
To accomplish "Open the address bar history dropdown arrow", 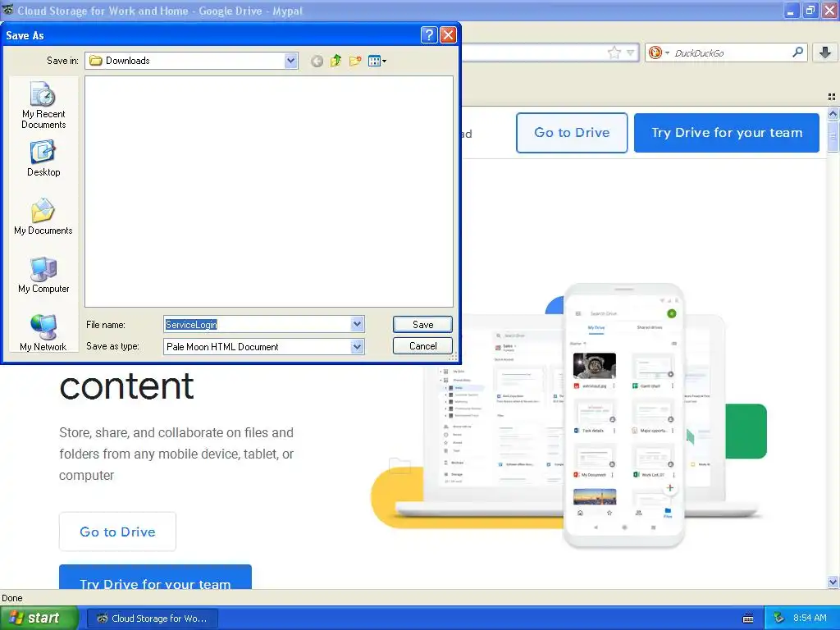I will 631,52.
